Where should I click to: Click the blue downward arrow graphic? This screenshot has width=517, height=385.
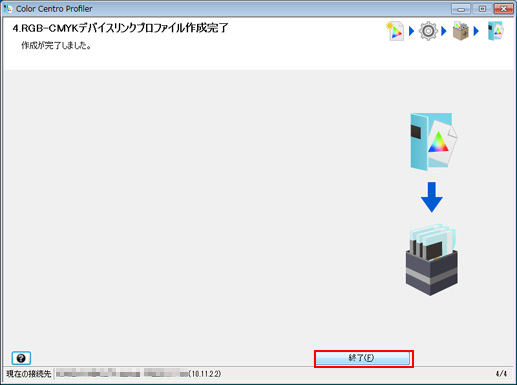432,197
